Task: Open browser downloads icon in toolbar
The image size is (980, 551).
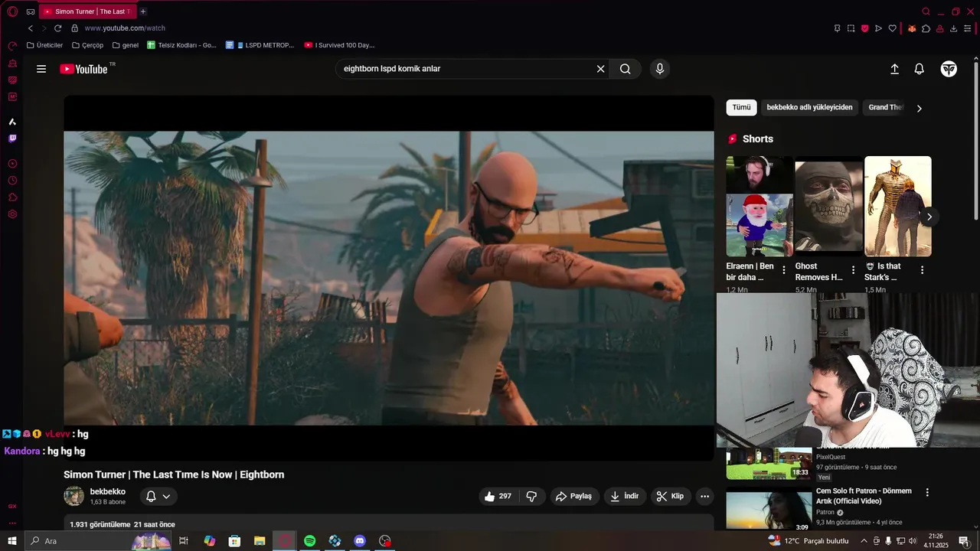Action: coord(953,28)
